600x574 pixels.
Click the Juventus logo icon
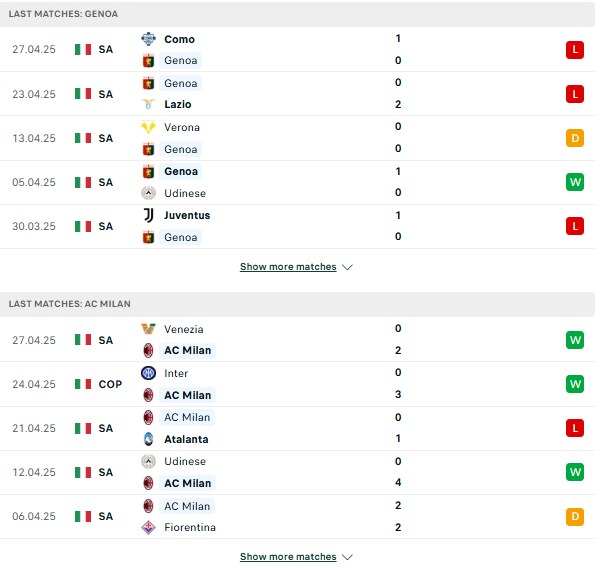click(x=148, y=215)
